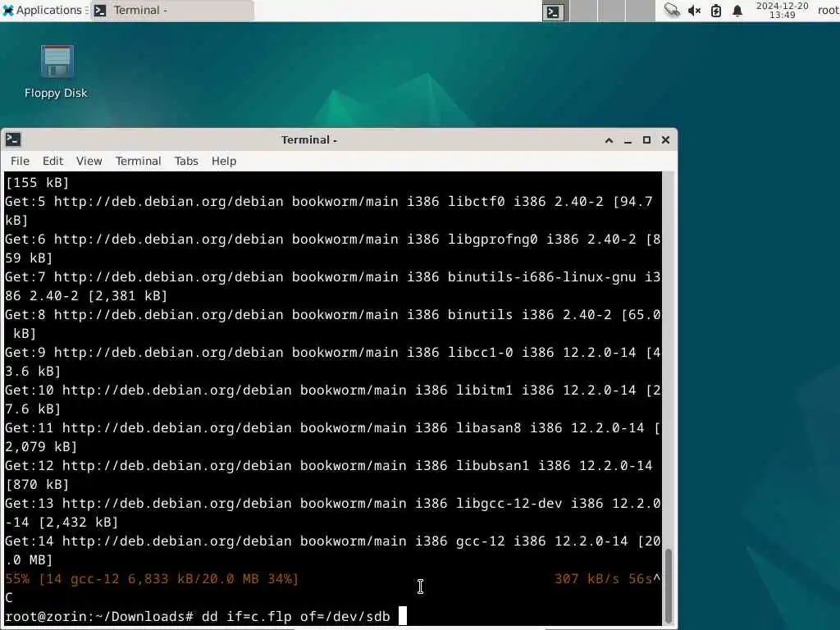Open the Tabs menu in Terminal

point(186,161)
